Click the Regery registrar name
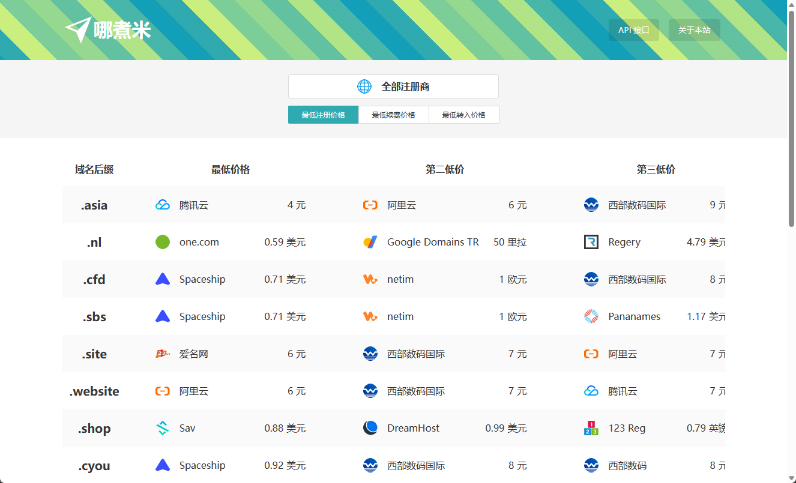This screenshot has height=483, width=796. pyautogui.click(x=624, y=243)
